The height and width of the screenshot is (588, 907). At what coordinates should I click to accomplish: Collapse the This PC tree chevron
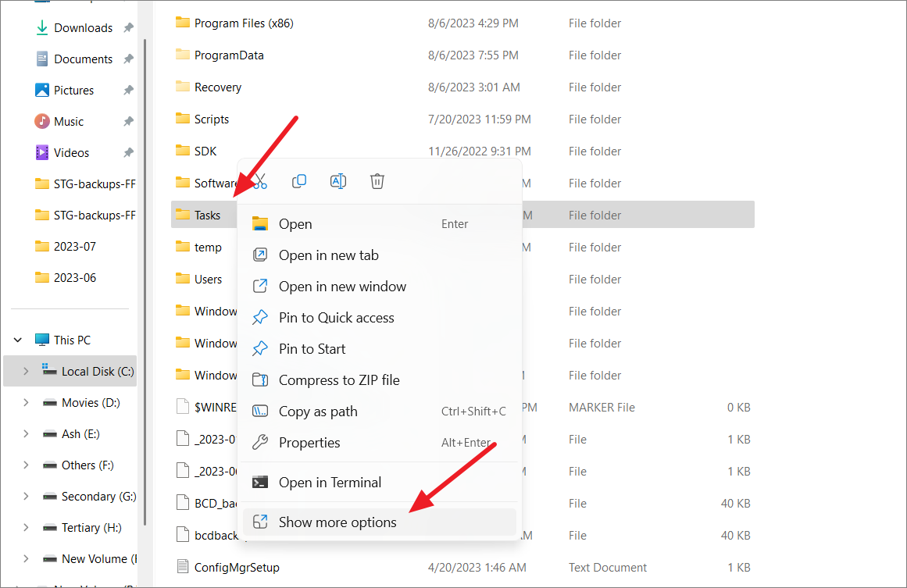coord(17,339)
